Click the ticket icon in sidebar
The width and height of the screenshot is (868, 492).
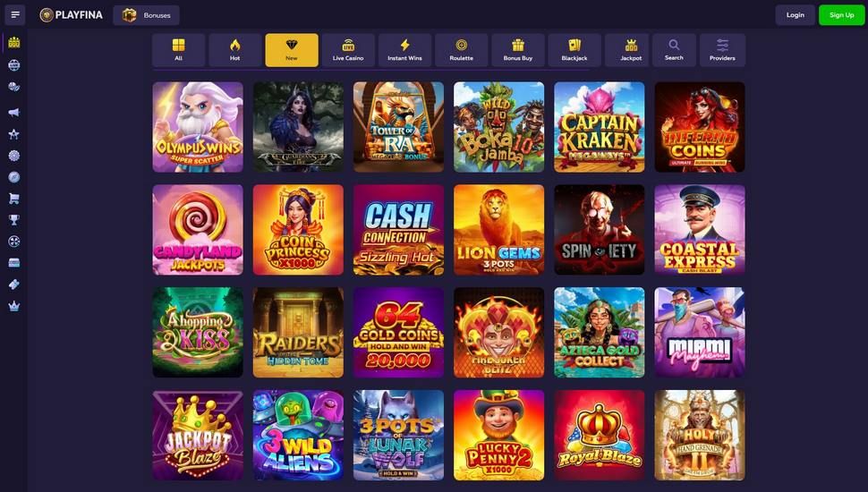click(14, 284)
